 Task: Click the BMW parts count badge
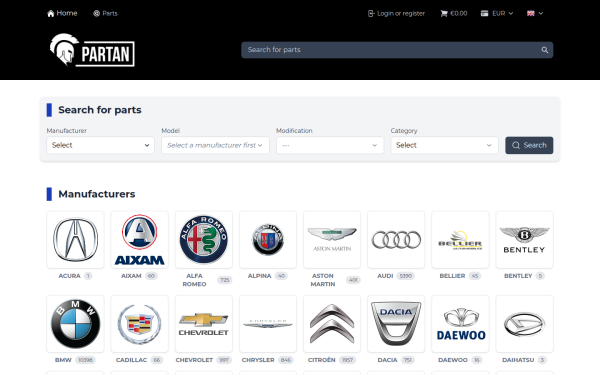(x=85, y=360)
